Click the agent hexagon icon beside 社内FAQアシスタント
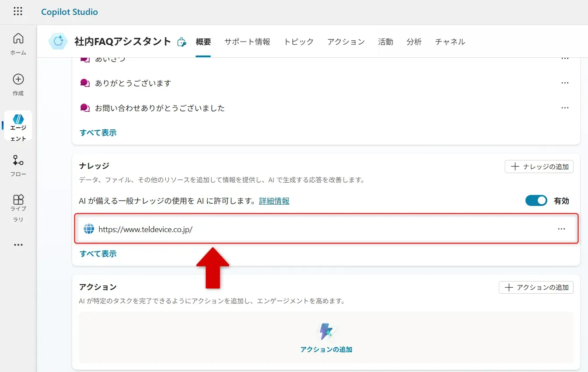Image resolution: width=588 pixels, height=372 pixels. click(58, 42)
